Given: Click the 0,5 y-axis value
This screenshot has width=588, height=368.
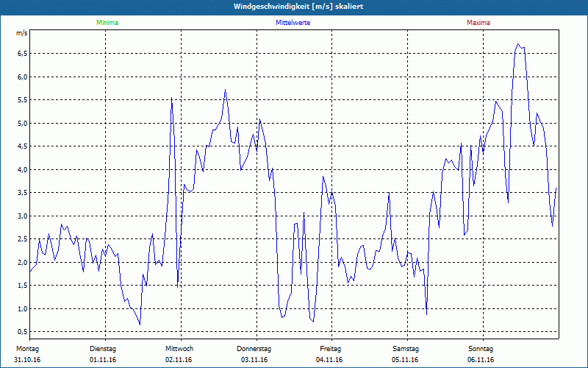Looking at the screenshot, I should pyautogui.click(x=23, y=332).
